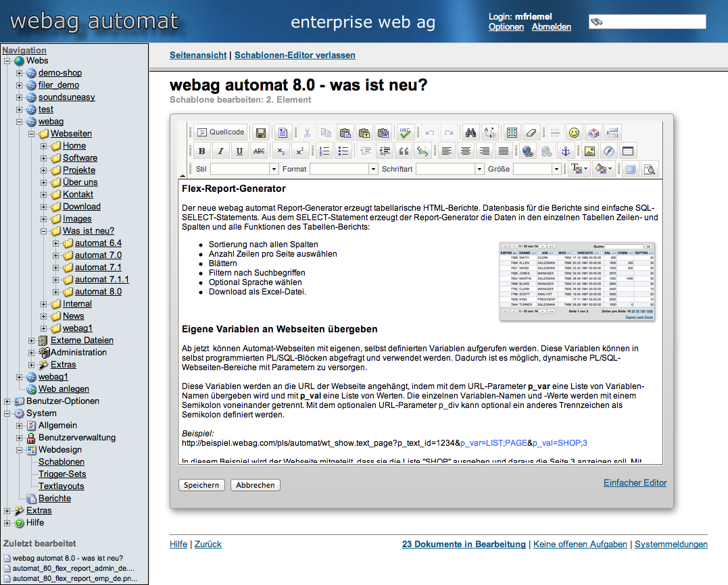Image resolution: width=728 pixels, height=585 pixels.
Task: Toggle the maximize editor size button
Action: click(x=630, y=170)
